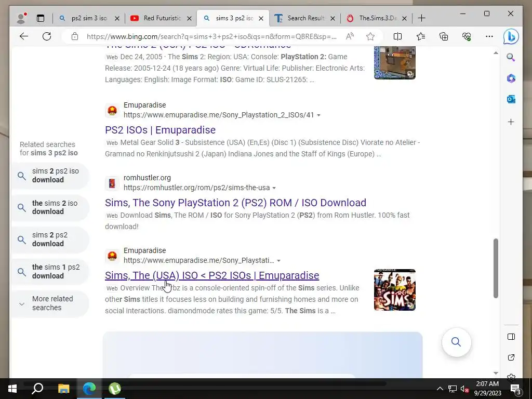Go back to the previous page
The height and width of the screenshot is (399, 532).
coord(24,36)
